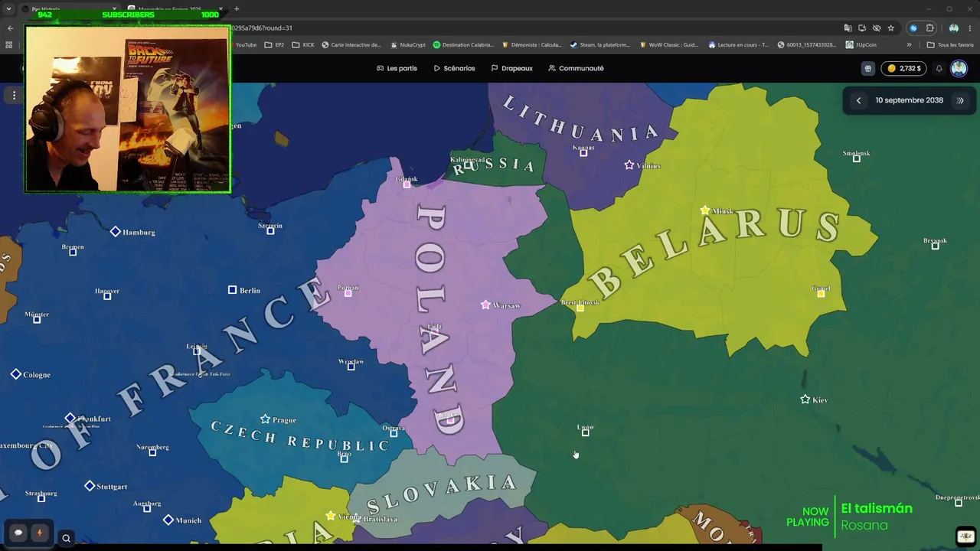Select the Kiev capital star
Screen dimensions: 980x551
click(x=805, y=399)
